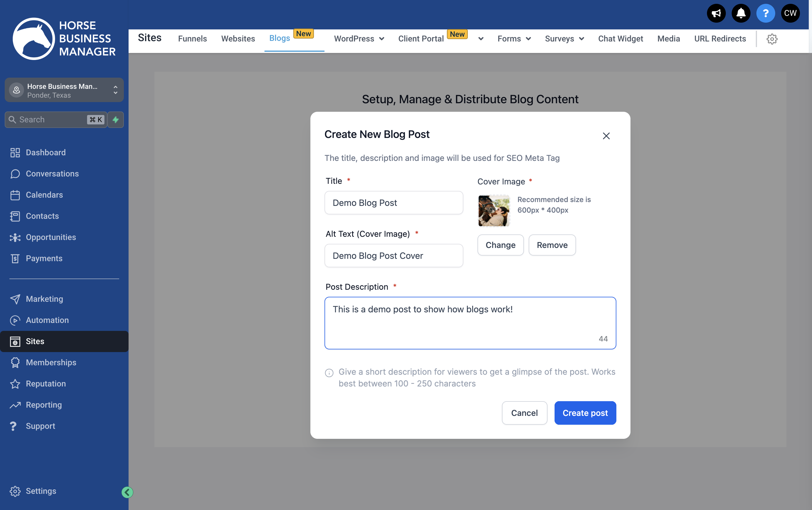812x510 pixels.
Task: Click the Change cover image button
Action: [500, 245]
